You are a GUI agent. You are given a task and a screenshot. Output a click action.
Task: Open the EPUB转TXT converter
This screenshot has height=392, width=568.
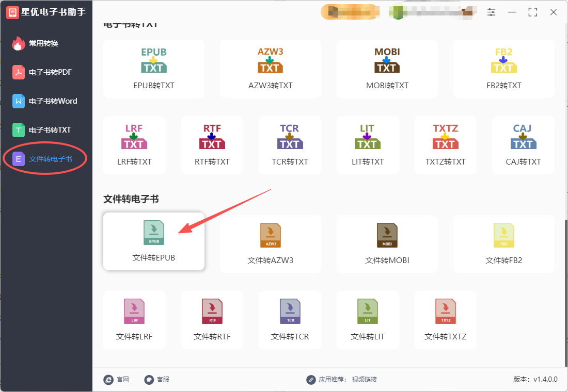click(x=153, y=69)
